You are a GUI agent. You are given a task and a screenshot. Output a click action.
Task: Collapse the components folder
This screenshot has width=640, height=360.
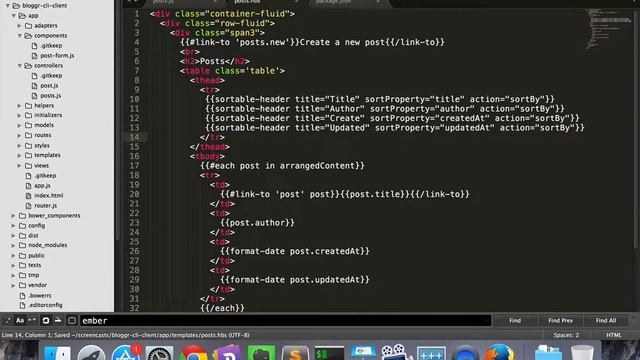19,36
